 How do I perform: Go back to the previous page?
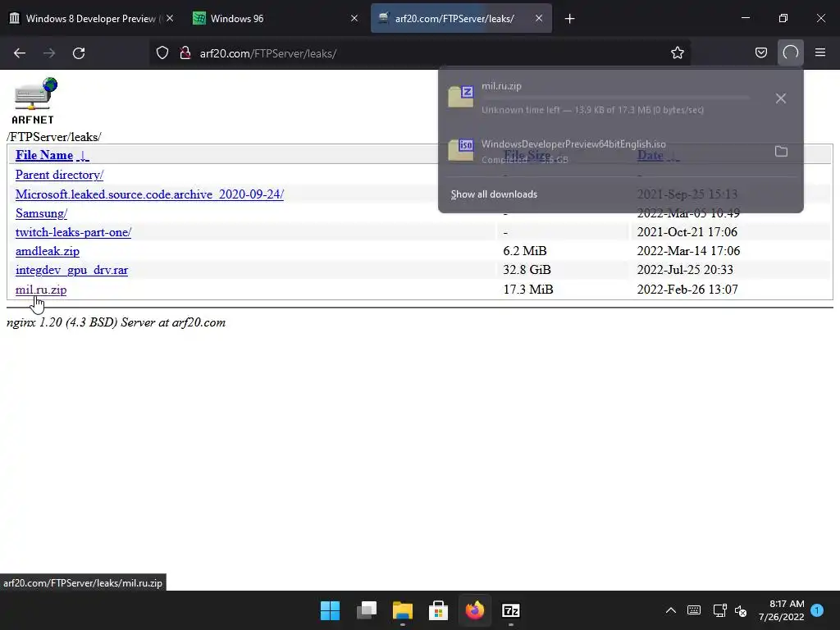[x=20, y=53]
